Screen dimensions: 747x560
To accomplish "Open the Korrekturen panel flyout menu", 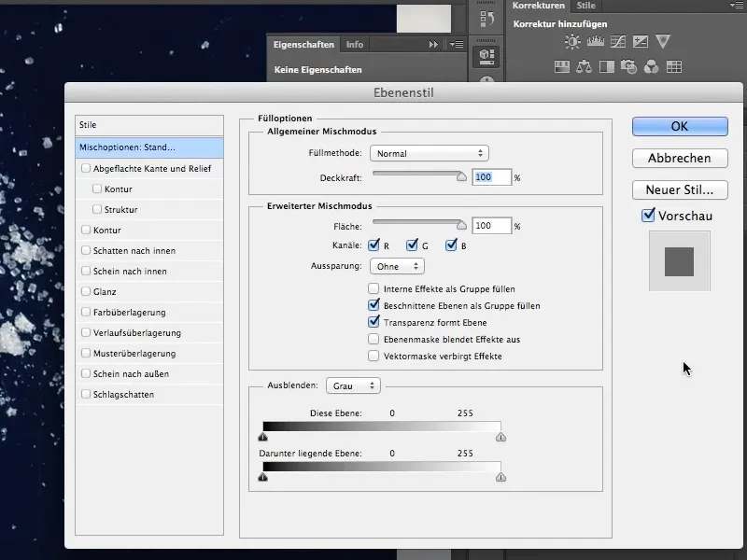I will 737,6.
